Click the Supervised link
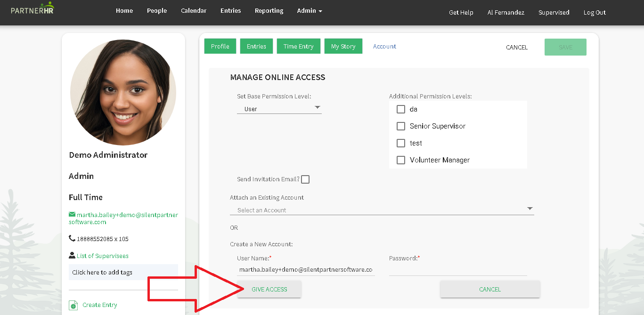The height and width of the screenshot is (315, 644). [554, 13]
